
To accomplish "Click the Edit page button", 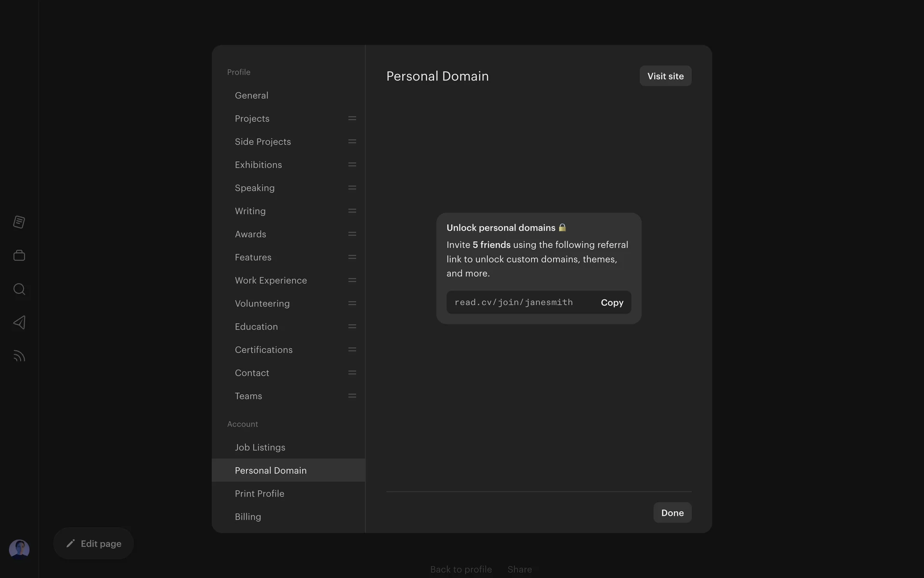I will point(94,543).
